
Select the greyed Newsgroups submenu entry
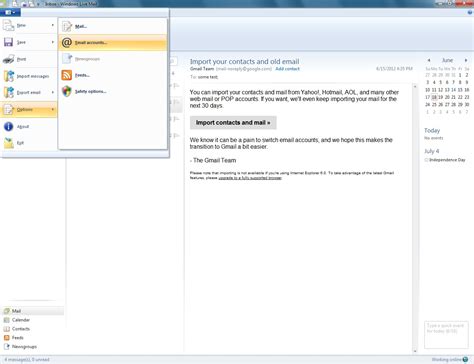[113, 59]
